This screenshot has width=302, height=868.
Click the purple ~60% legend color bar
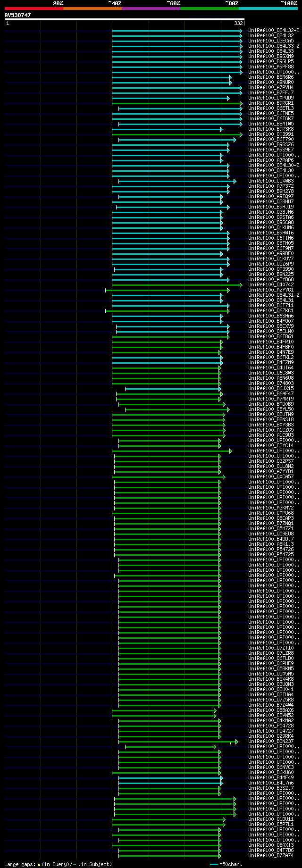(x=151, y=8)
